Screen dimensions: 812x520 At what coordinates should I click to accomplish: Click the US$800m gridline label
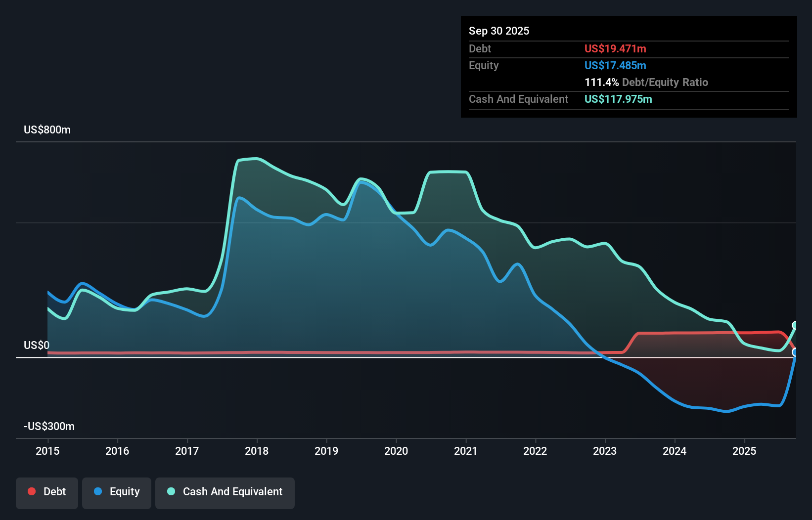point(47,130)
